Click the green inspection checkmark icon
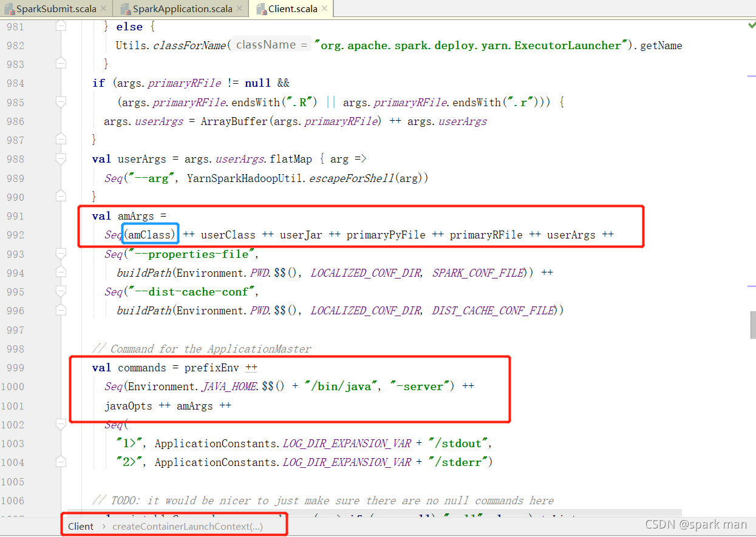 (x=752, y=25)
